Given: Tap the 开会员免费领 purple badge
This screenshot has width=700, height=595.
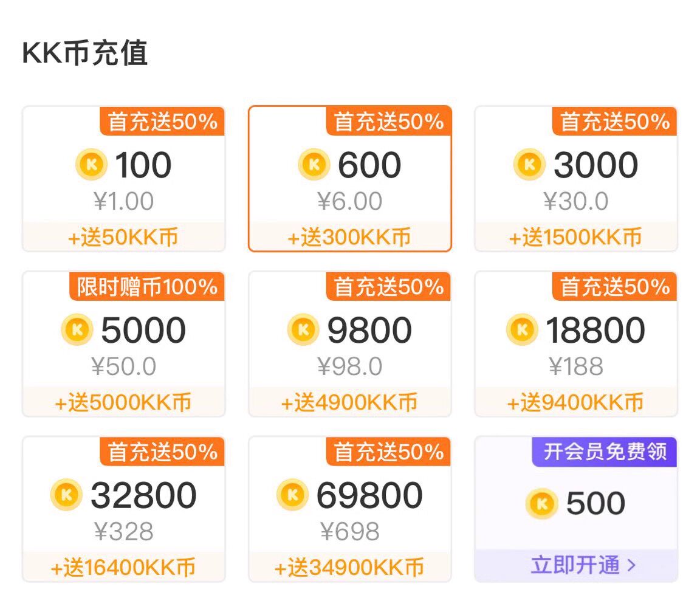Looking at the screenshot, I should click(605, 452).
